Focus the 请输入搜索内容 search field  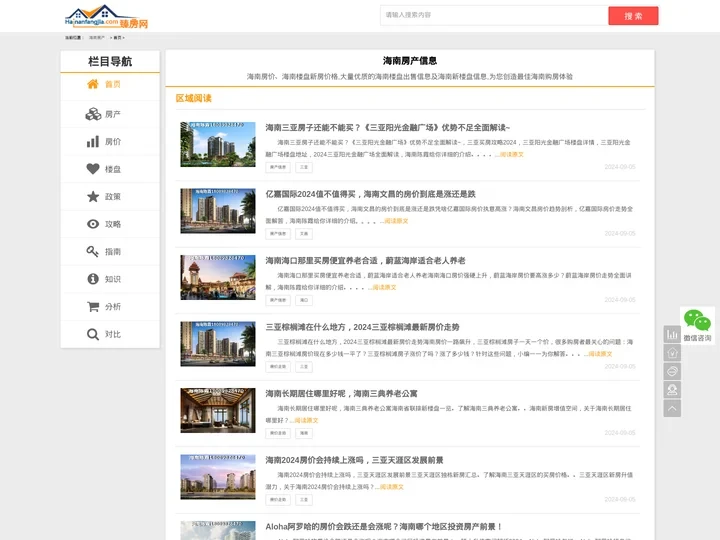pos(494,15)
